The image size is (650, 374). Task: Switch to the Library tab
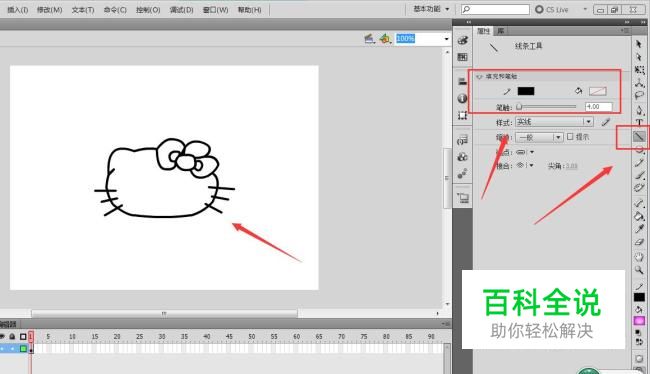pos(501,31)
